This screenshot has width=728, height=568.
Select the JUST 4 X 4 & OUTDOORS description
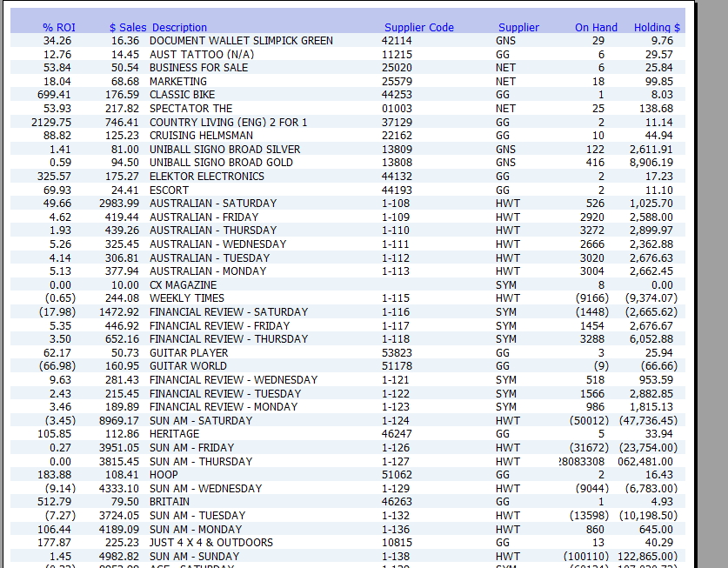[x=211, y=543]
